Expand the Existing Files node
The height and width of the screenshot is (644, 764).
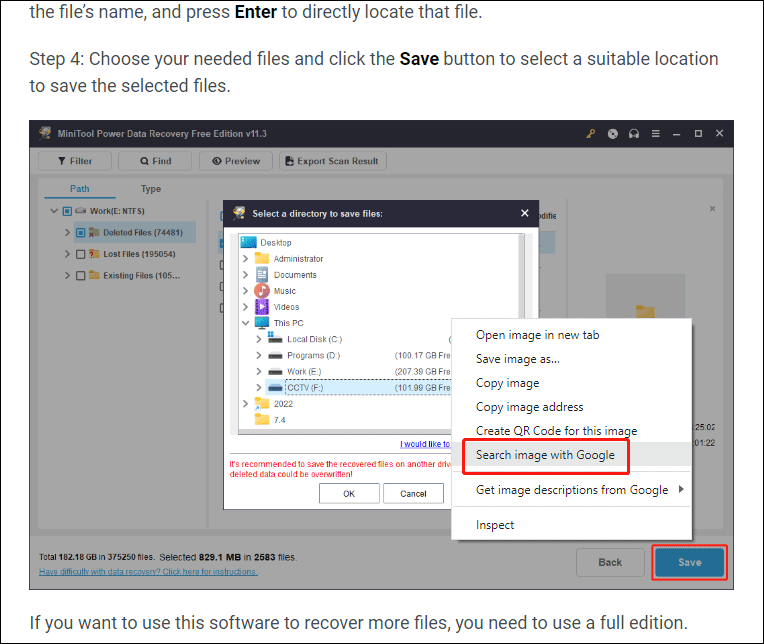(67, 275)
